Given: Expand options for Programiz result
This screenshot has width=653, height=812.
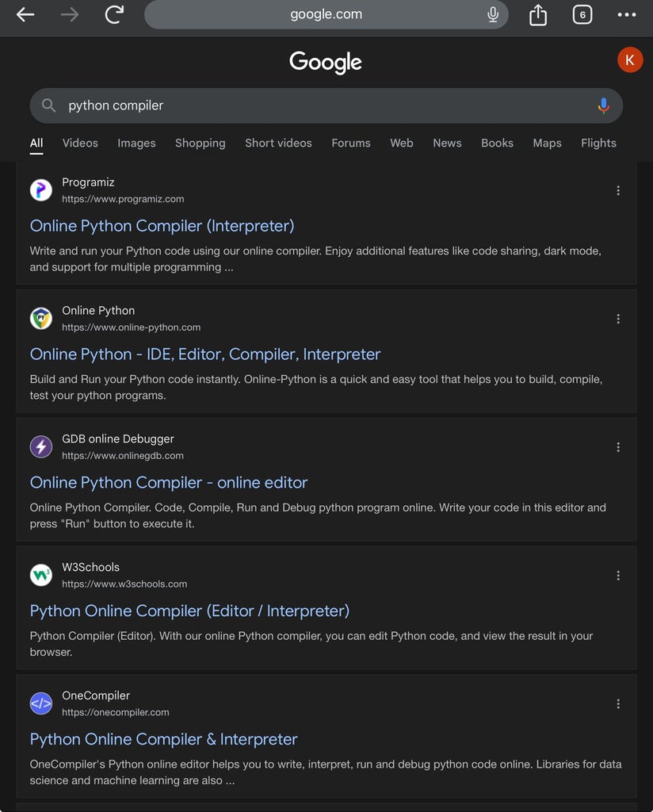Looking at the screenshot, I should tap(618, 190).
